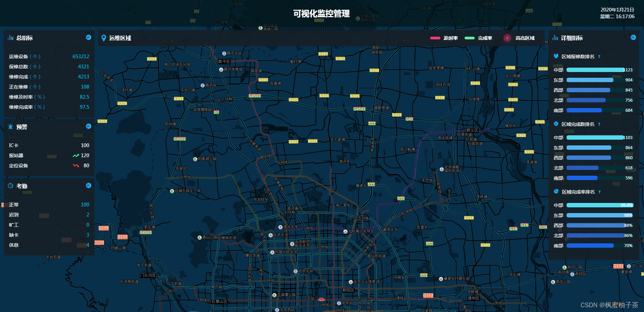Click the 定位设备 alert row label

coord(19,166)
